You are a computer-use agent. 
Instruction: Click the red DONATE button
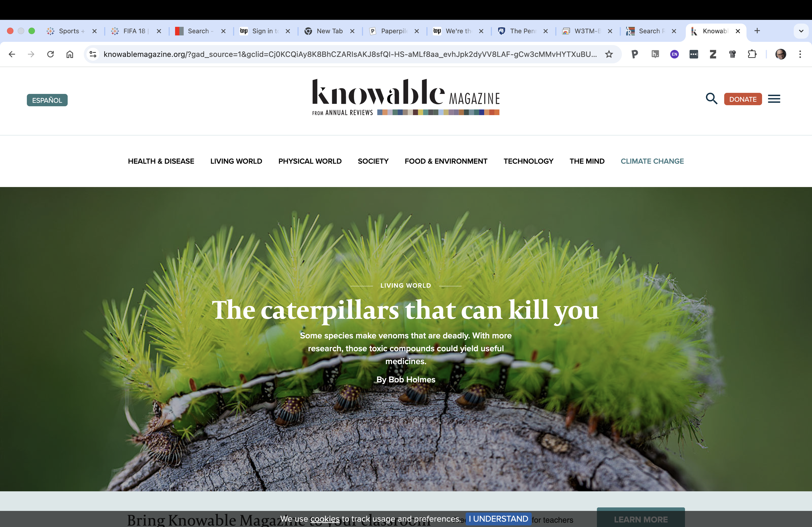pyautogui.click(x=743, y=99)
